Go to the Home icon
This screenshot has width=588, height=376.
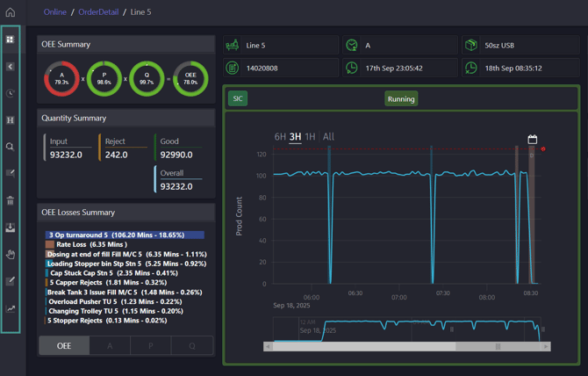click(x=11, y=12)
